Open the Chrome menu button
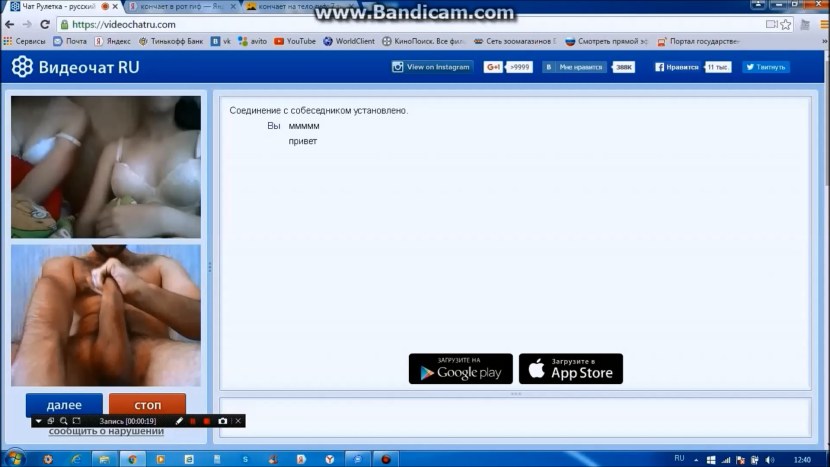 (815, 24)
